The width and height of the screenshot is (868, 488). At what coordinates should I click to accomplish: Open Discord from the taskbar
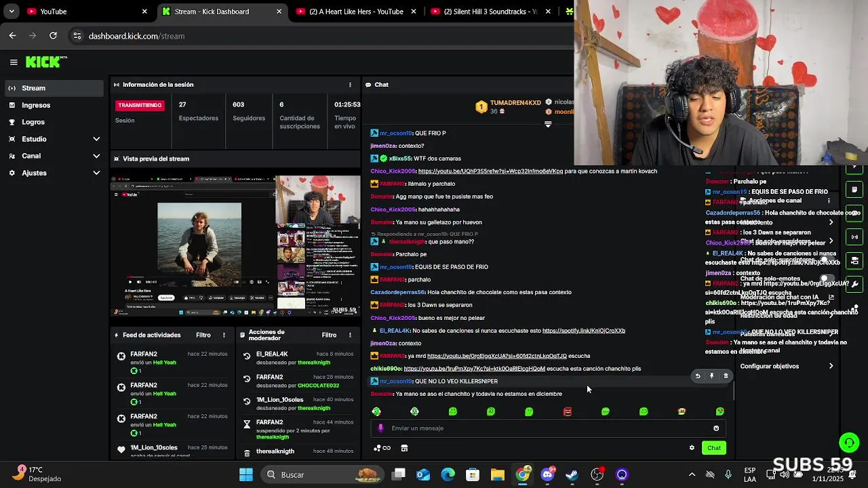[547, 474]
